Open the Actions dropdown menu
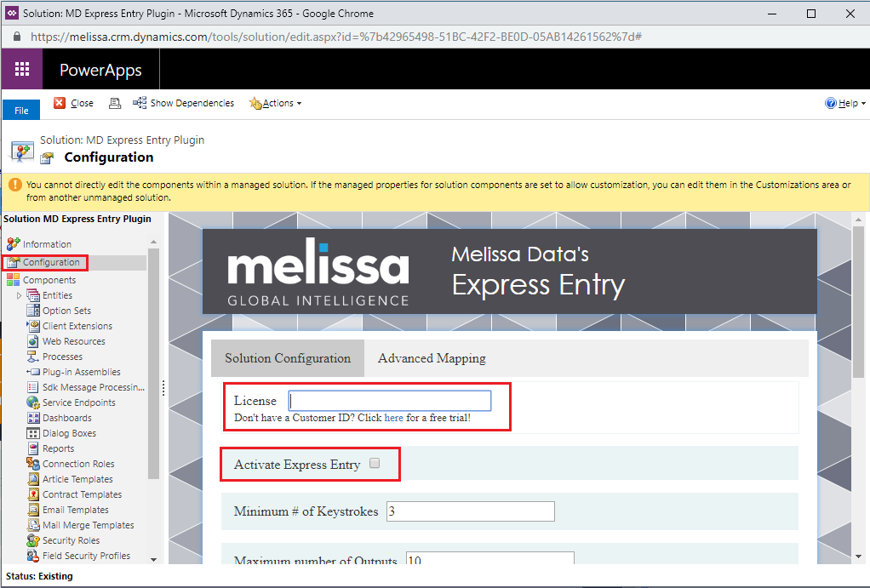This screenshot has width=870, height=588. tap(277, 103)
